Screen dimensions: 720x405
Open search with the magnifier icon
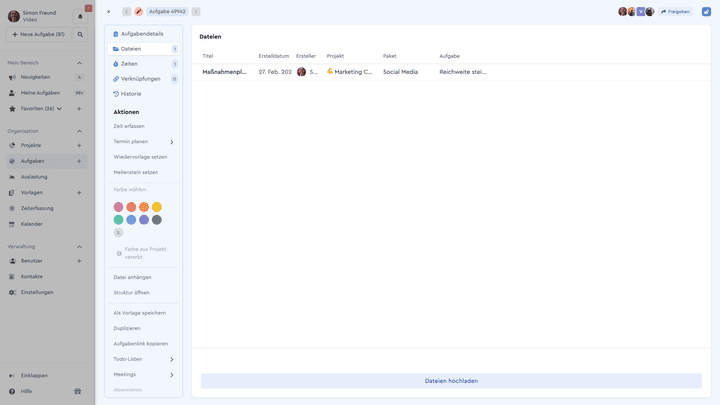tap(80, 34)
